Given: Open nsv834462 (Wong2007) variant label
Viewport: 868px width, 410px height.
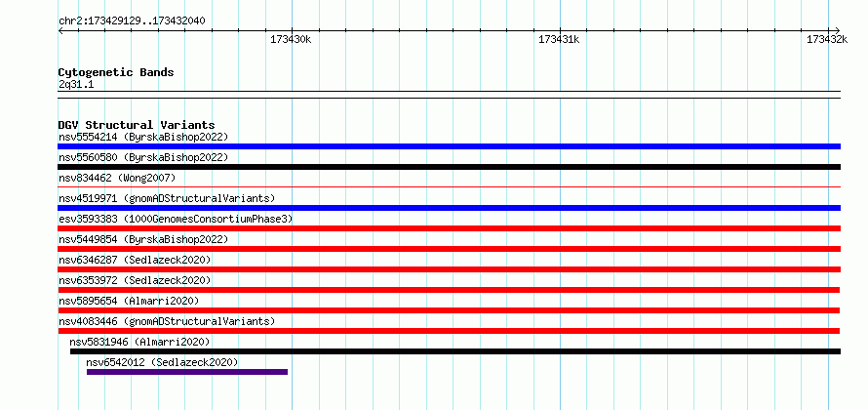Looking at the screenshot, I should tap(117, 178).
